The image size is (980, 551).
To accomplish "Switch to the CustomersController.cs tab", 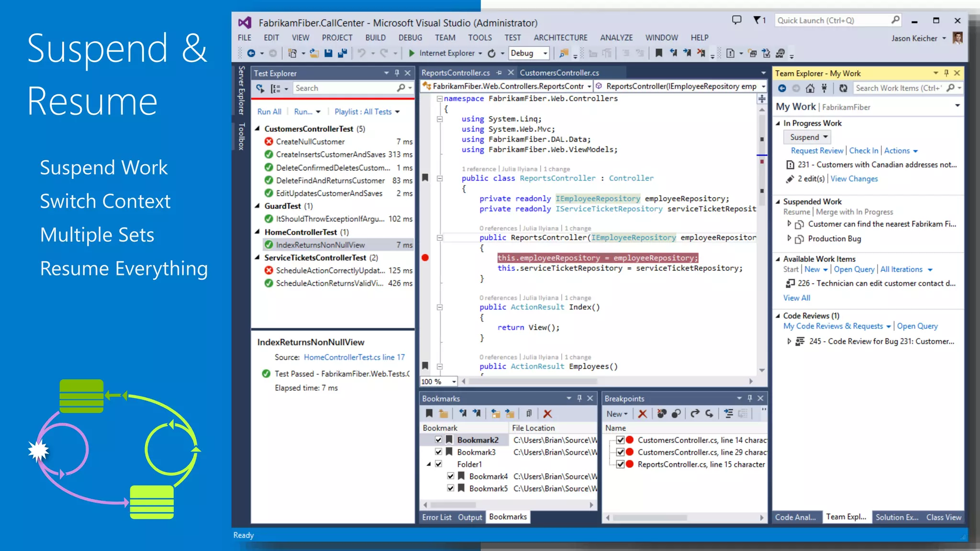I will 559,73.
